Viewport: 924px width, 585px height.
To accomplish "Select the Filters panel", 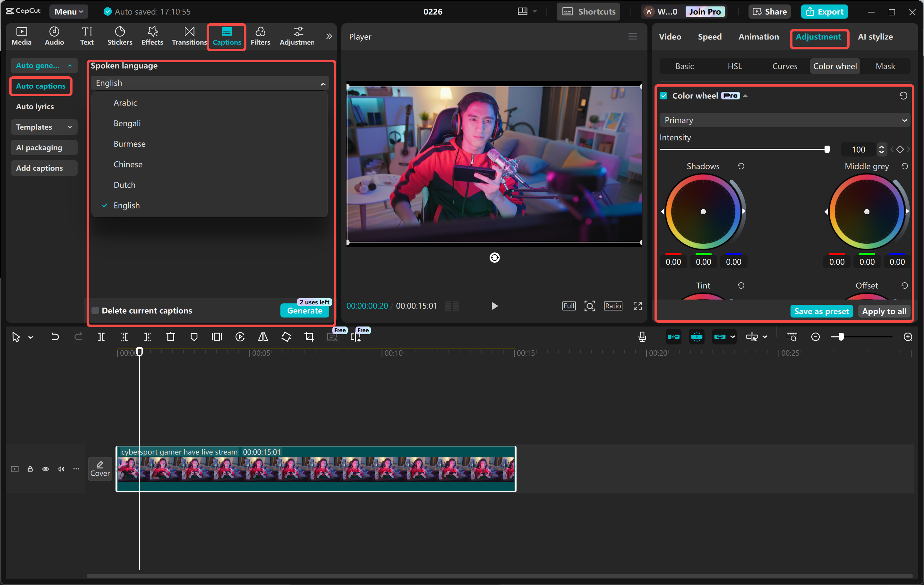I will coord(260,36).
